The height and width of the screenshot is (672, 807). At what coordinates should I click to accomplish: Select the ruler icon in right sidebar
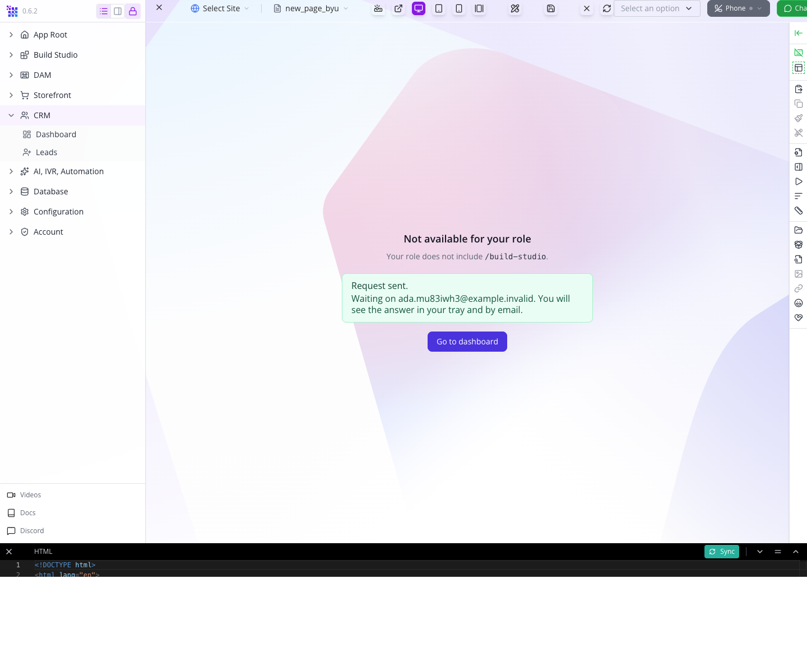pyautogui.click(x=799, y=211)
